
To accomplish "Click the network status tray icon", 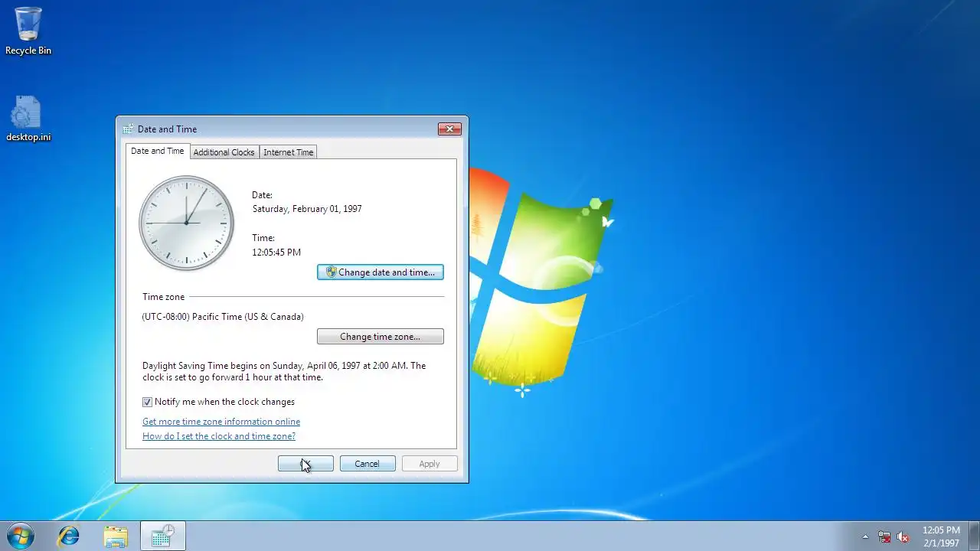I will [884, 536].
